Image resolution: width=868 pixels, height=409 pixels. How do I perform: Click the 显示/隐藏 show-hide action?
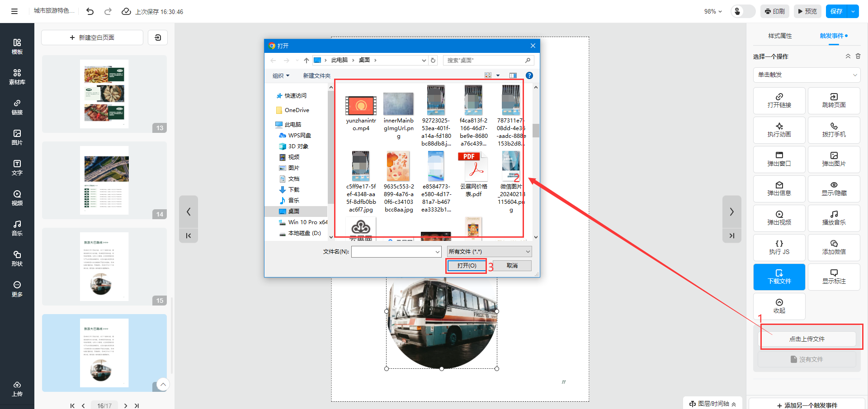834,188
